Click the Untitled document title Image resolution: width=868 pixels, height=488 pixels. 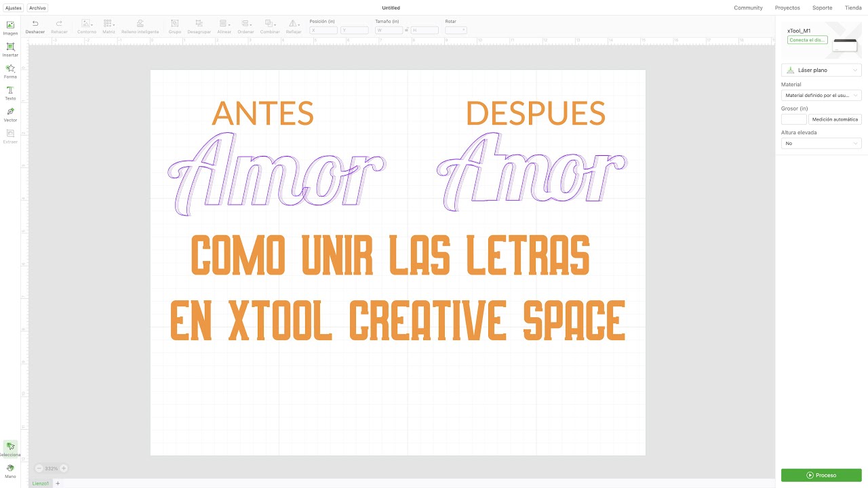(x=391, y=8)
